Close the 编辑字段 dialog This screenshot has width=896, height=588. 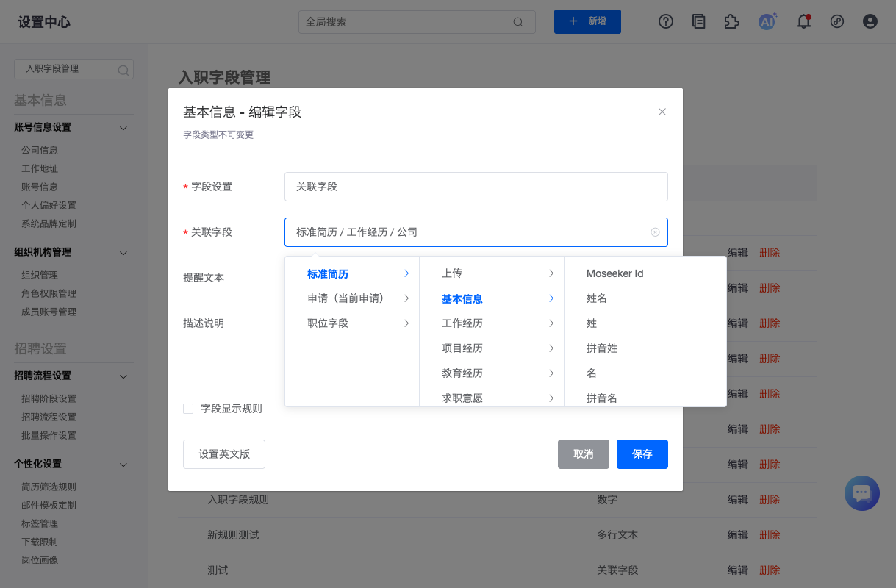(x=662, y=112)
